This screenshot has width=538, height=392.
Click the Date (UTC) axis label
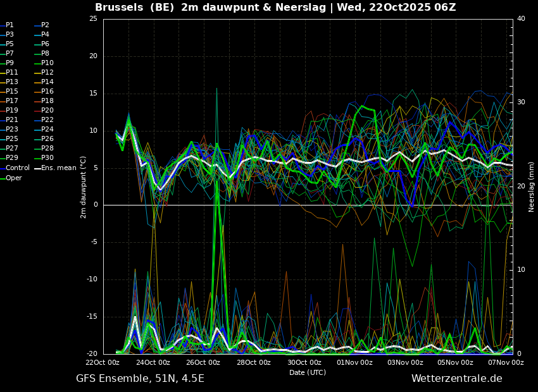308,372
